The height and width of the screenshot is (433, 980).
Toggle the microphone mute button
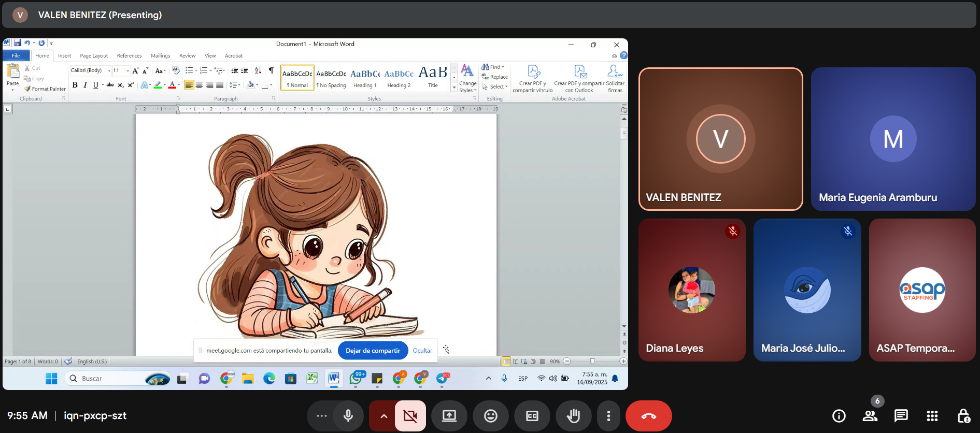click(348, 416)
